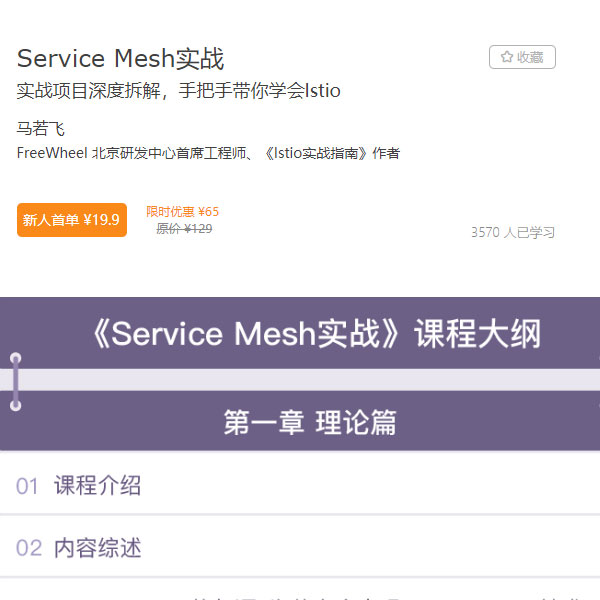Open lesson 02 内容综述
The width and height of the screenshot is (600, 600).
(300, 547)
